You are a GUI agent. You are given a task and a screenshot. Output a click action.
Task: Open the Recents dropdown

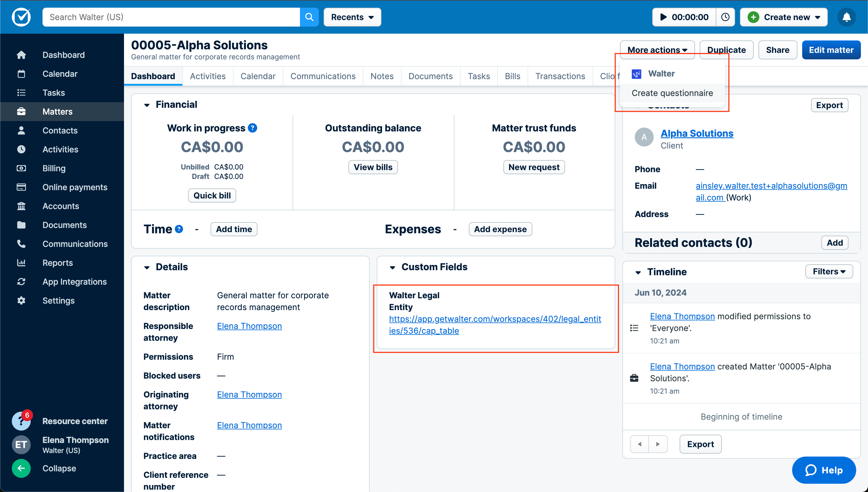352,17
